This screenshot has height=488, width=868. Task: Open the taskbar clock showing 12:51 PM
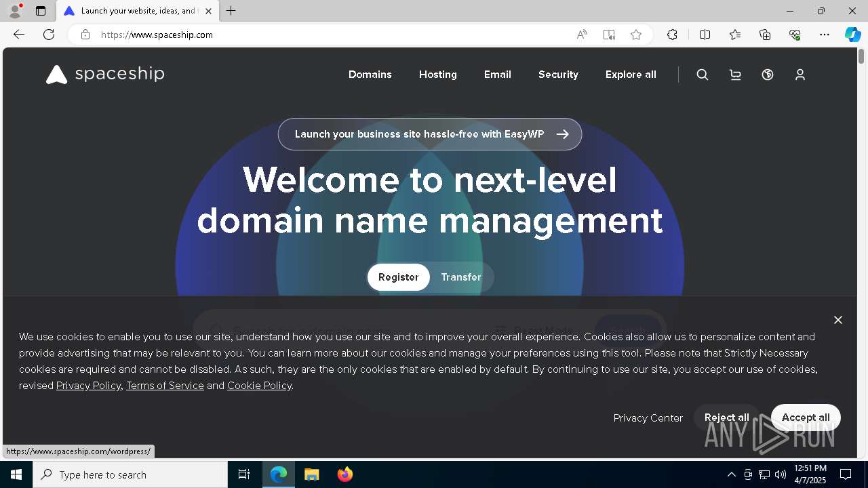click(x=810, y=474)
